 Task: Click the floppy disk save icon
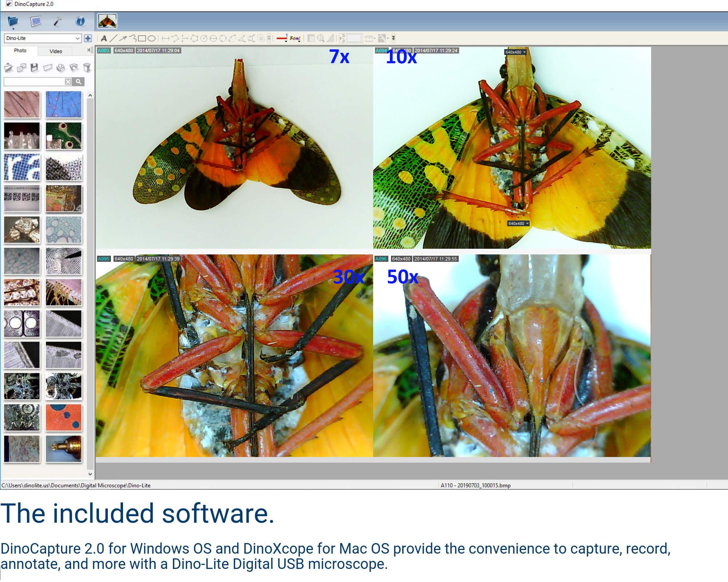point(35,68)
